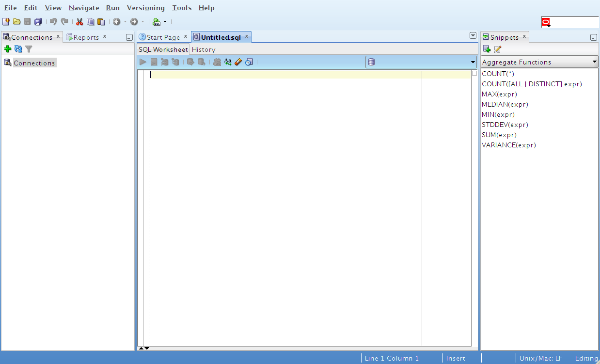Click the Undo arrow icon

pos(53,21)
